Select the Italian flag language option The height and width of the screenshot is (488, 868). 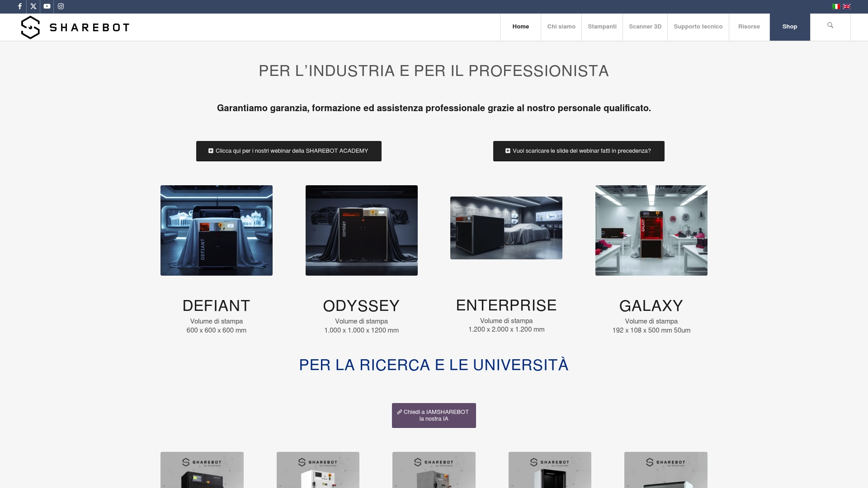[836, 6]
